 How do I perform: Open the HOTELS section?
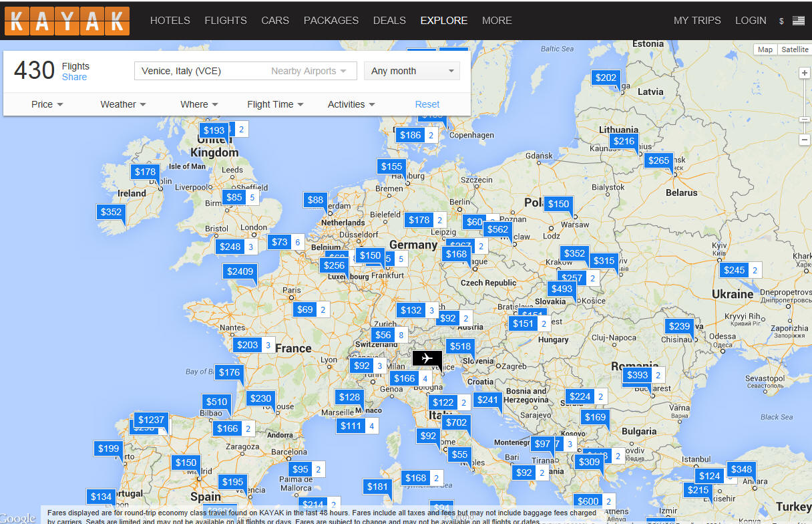[x=170, y=21]
